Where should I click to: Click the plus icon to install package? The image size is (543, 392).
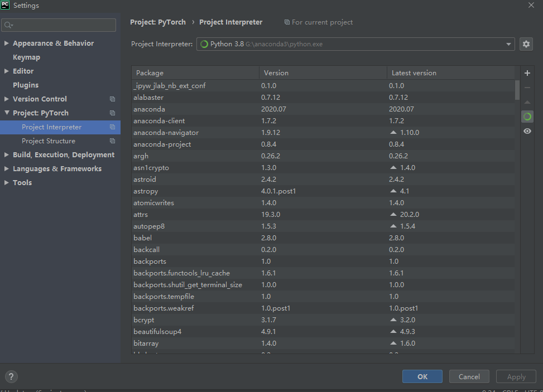pos(527,73)
